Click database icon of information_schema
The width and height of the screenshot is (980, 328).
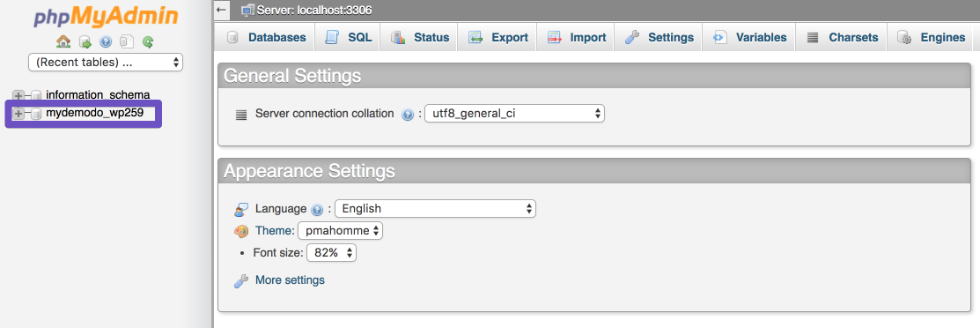click(x=36, y=95)
